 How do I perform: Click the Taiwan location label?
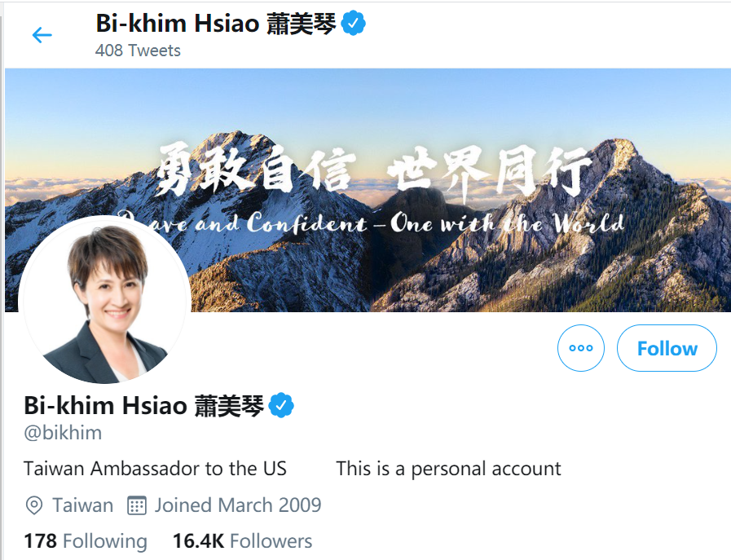[83, 505]
